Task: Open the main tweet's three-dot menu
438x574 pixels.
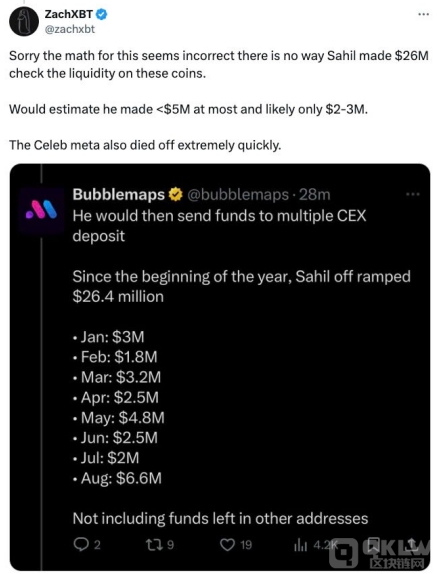Action: click(x=423, y=14)
